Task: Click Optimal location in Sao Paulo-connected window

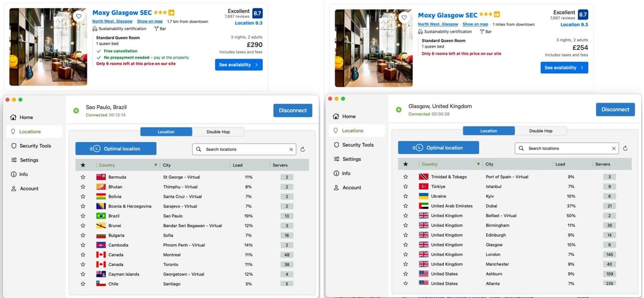Action: (x=116, y=148)
